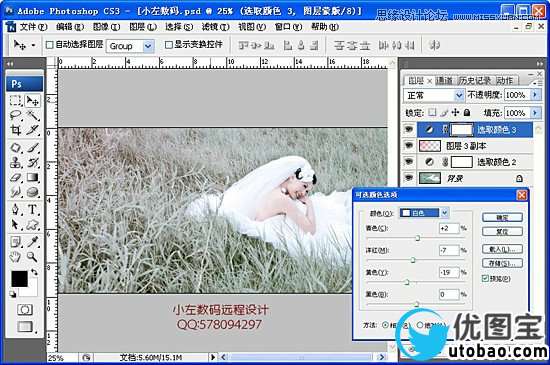Select the Notes tool
This screenshot has height=365, width=550.
(16, 242)
